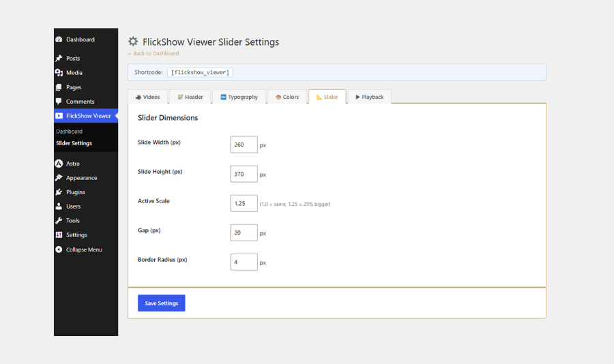
Task: Switch to the Typography tab
Action: point(239,97)
